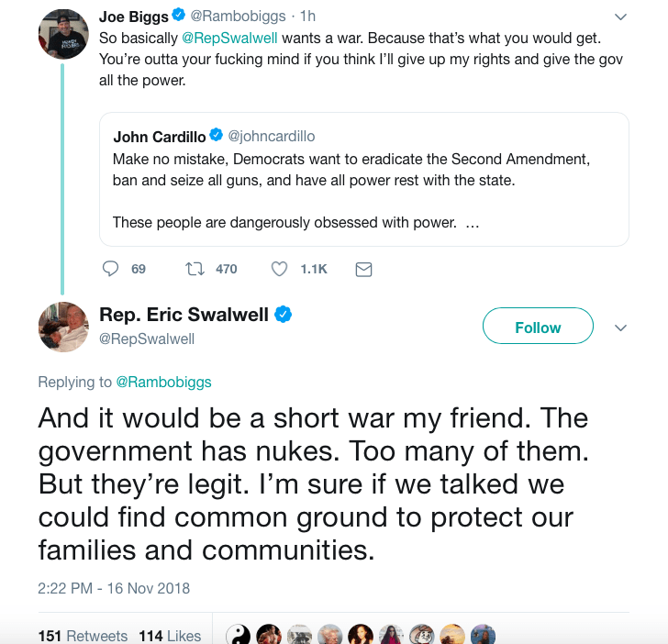
Task: View the 151 Retweets list
Action: [83, 636]
